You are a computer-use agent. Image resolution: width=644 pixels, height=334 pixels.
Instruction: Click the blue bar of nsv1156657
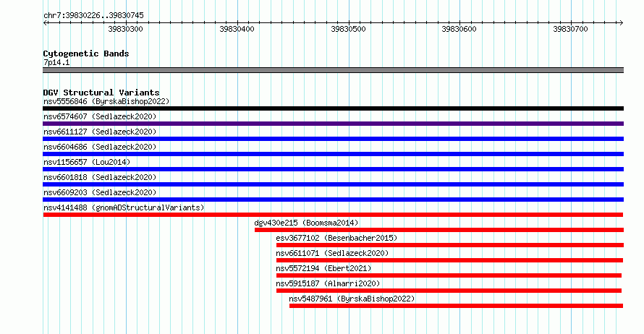tap(333, 169)
